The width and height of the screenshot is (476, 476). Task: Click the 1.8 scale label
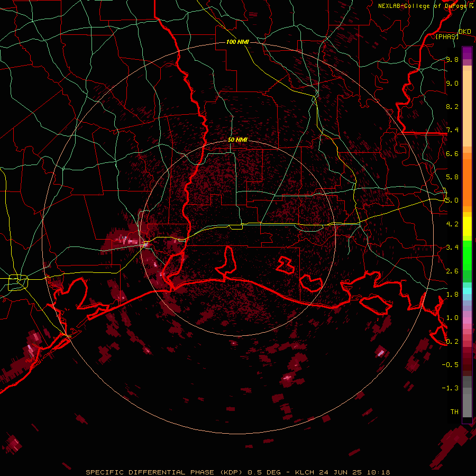452,295
